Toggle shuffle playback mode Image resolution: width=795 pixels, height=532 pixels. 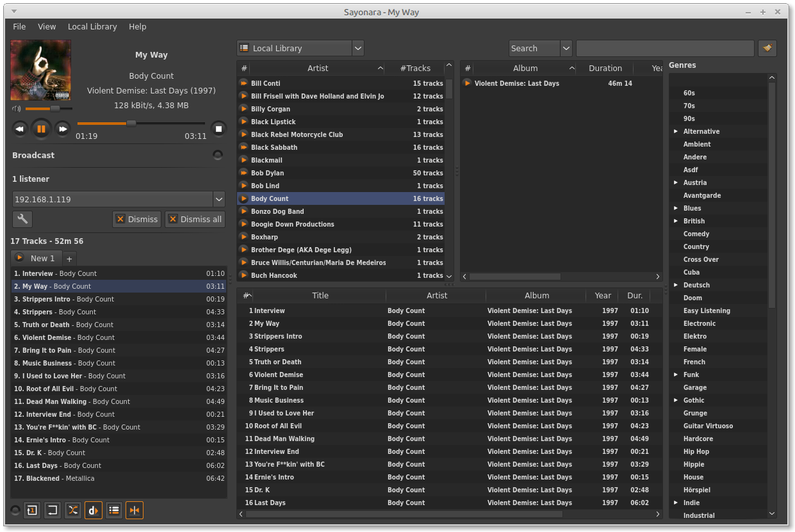point(72,510)
